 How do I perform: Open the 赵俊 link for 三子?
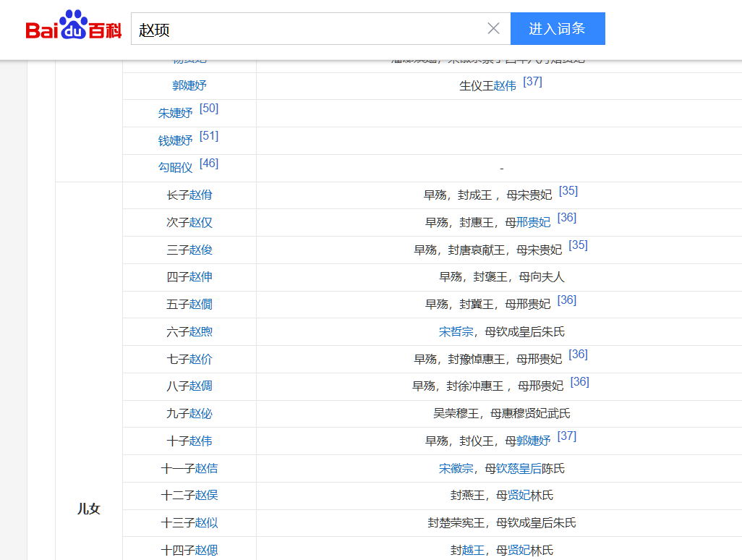pyautogui.click(x=200, y=250)
